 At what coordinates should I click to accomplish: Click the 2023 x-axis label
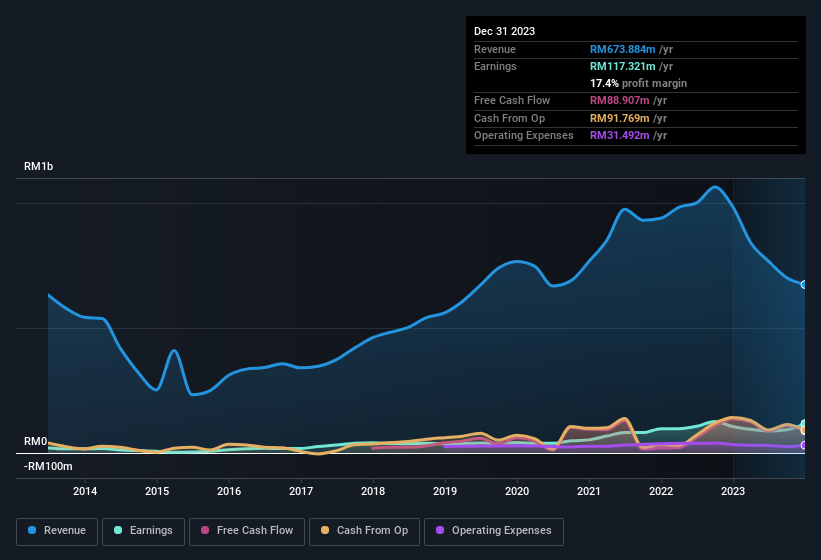click(x=733, y=491)
